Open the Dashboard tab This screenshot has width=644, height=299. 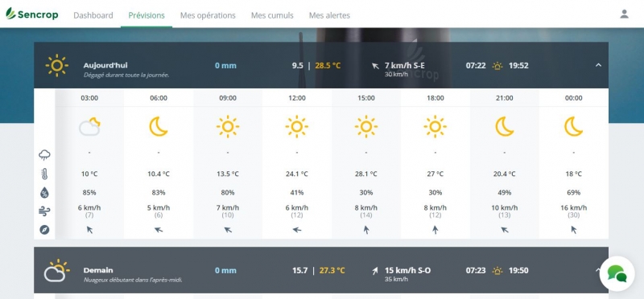click(x=93, y=15)
